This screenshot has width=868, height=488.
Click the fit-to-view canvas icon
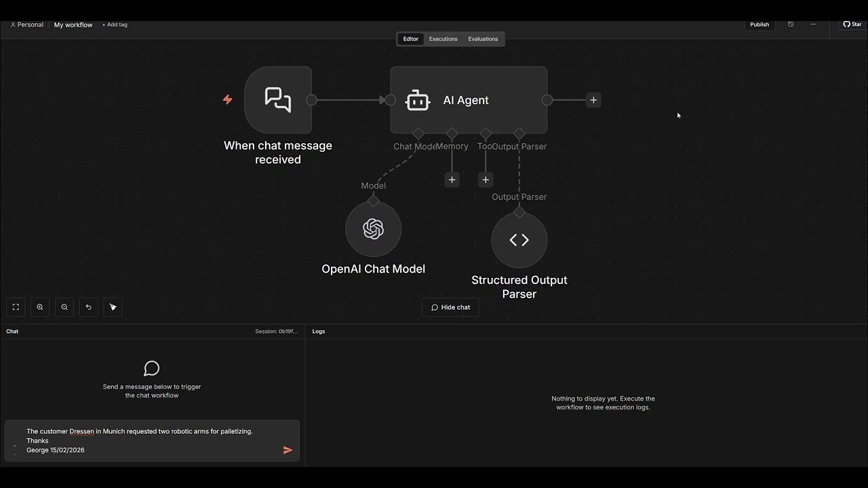(16, 307)
